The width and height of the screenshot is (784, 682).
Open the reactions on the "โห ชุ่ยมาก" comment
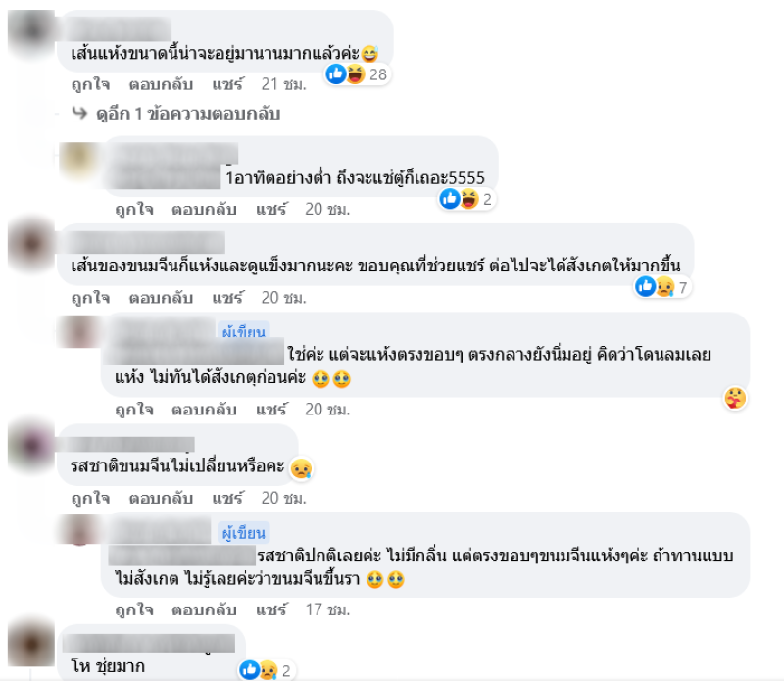[266, 670]
